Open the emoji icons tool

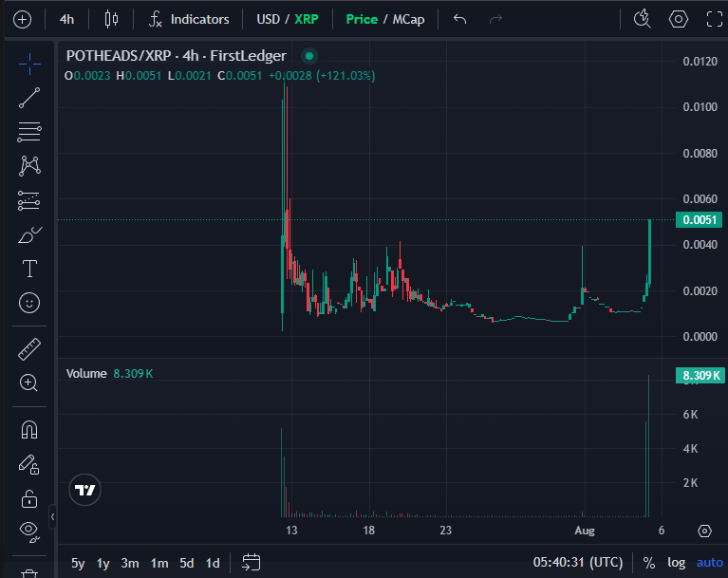pos(29,303)
